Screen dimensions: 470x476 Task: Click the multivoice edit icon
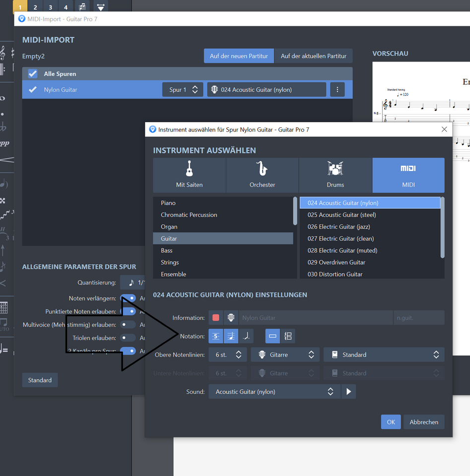pos(82,6)
